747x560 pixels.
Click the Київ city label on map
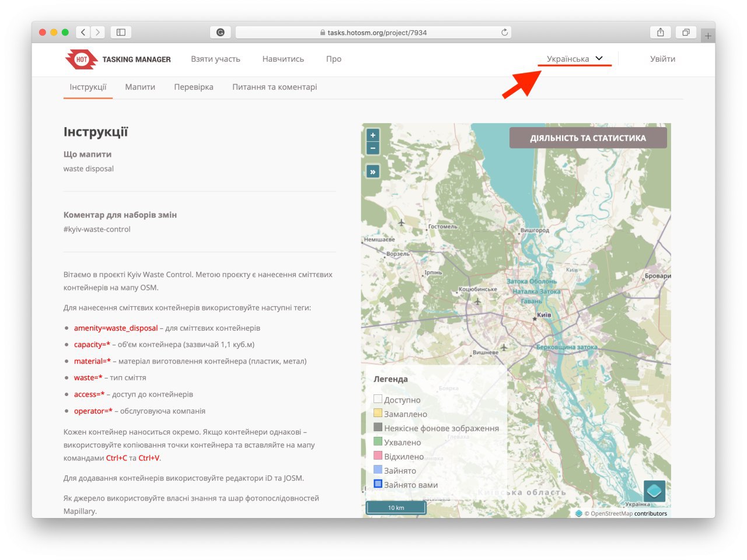(544, 315)
